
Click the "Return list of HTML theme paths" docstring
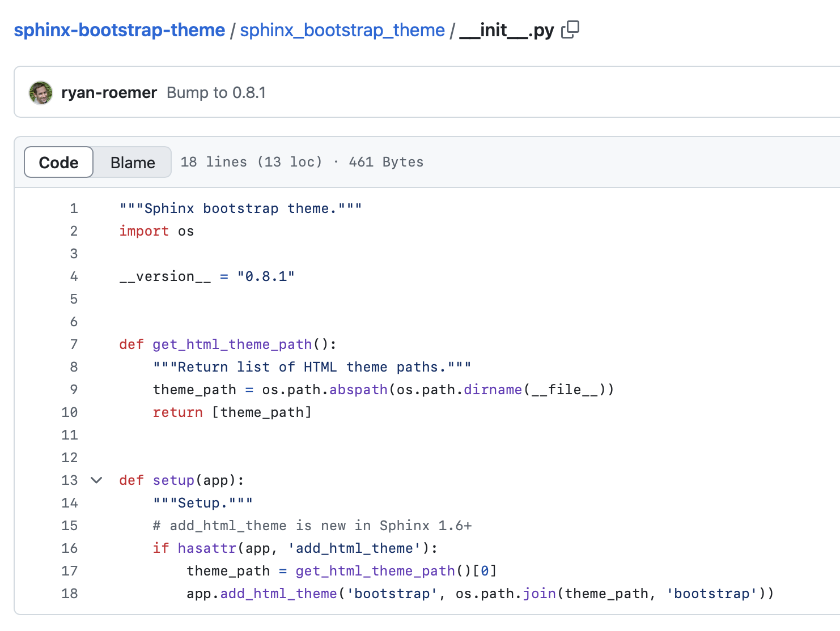tap(312, 367)
